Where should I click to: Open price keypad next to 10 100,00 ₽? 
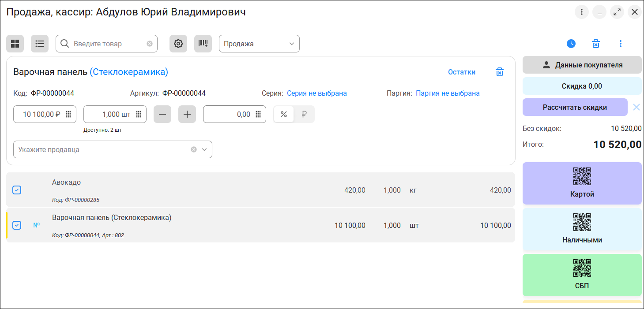pyautogui.click(x=68, y=114)
